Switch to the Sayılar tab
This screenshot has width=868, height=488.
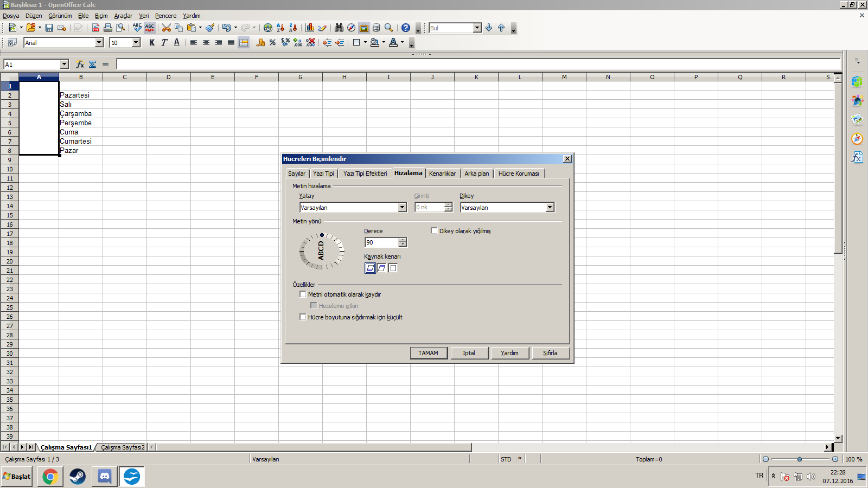(x=297, y=174)
